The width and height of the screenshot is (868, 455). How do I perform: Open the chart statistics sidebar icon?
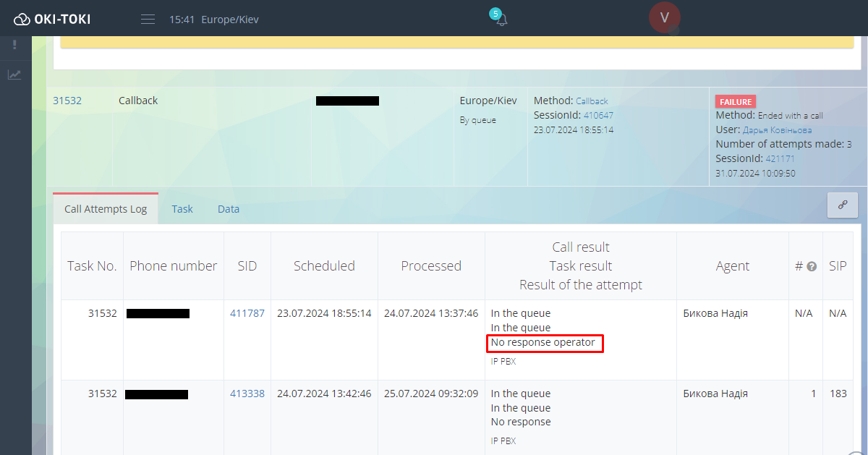(x=14, y=75)
